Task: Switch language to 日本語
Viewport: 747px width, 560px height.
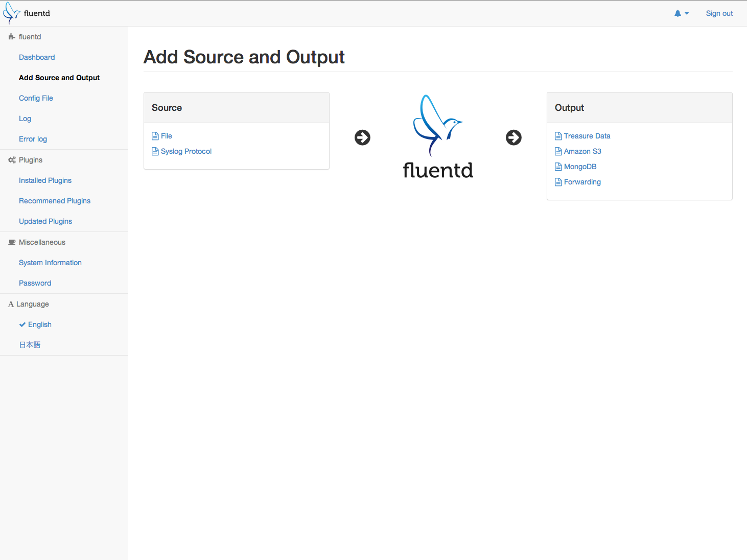Action: (30, 345)
